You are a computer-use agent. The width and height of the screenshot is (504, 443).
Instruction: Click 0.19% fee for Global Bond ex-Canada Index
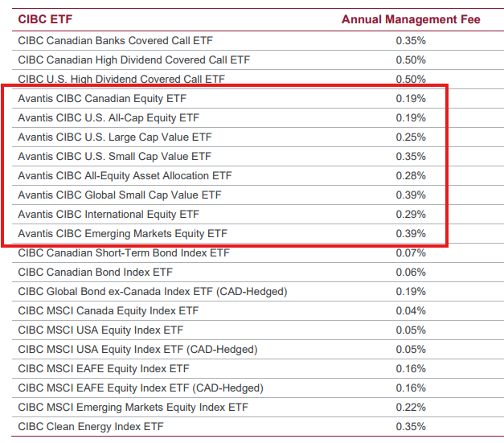pyautogui.click(x=411, y=292)
